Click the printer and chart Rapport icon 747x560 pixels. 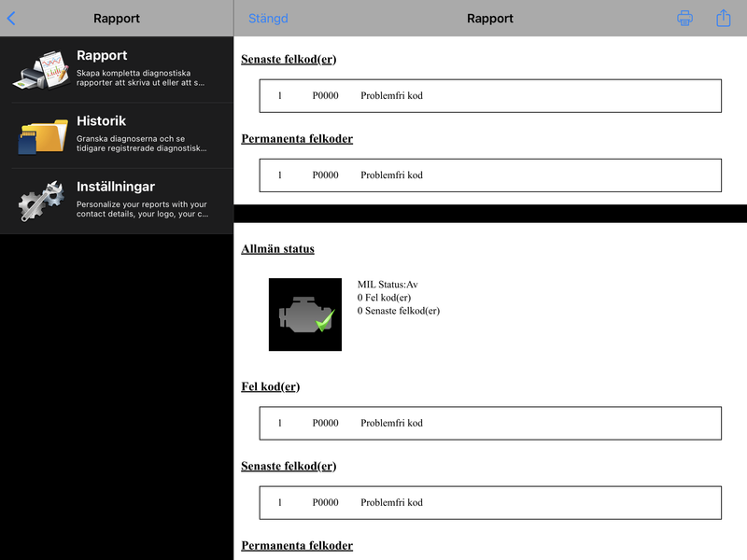(41, 69)
